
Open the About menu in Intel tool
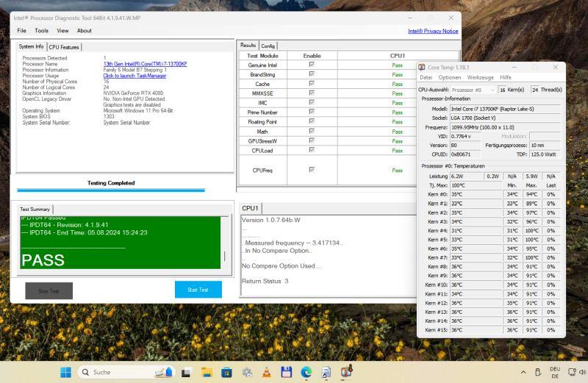click(x=84, y=31)
